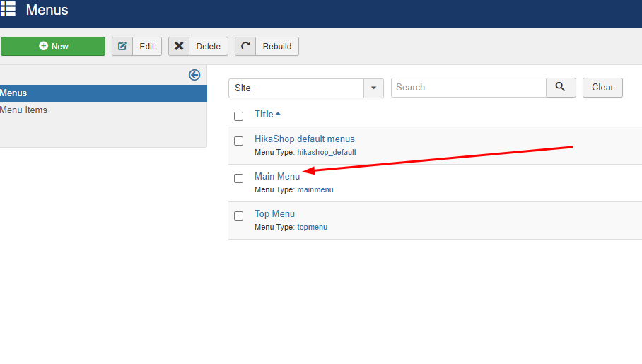This screenshot has height=364, width=642.
Task: Click the plus icon in New button
Action: [43, 46]
